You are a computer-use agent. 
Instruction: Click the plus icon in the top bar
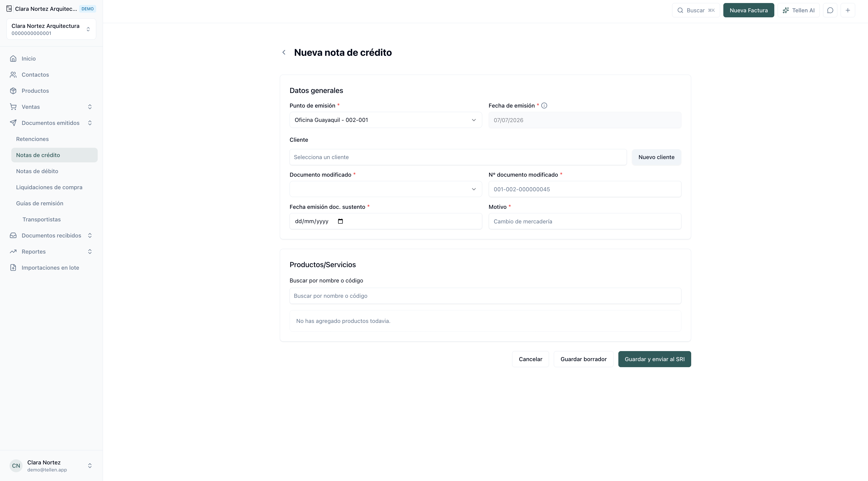(x=848, y=10)
